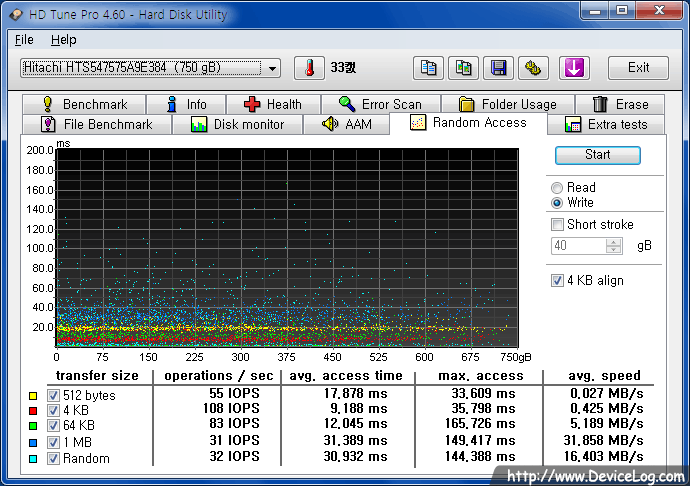This screenshot has width=690, height=486.
Task: Click the red 4 KB color swatch
Action: point(34,411)
